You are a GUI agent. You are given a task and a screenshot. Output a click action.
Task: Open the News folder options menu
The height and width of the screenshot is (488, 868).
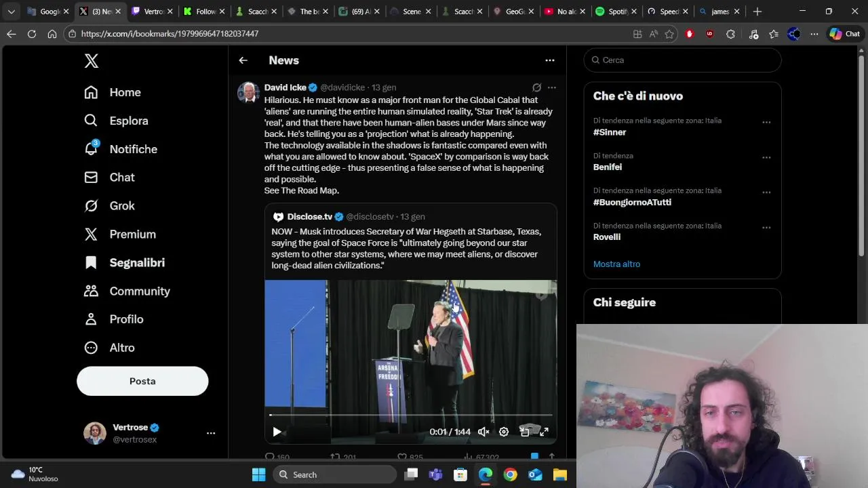tap(550, 60)
